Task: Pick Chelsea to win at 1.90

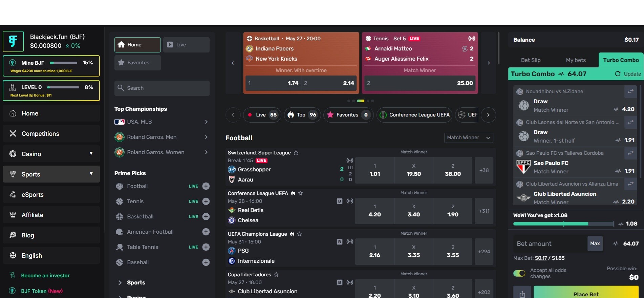Action: [x=453, y=211]
